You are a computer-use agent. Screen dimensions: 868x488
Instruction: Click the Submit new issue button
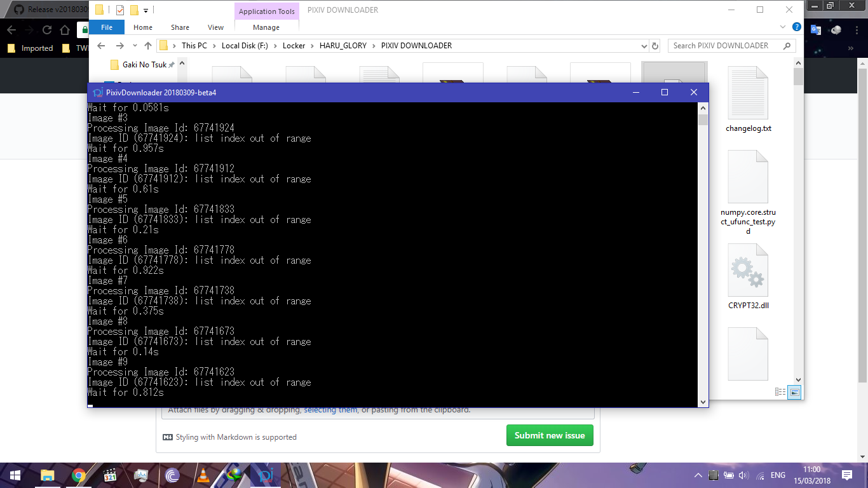tap(549, 435)
